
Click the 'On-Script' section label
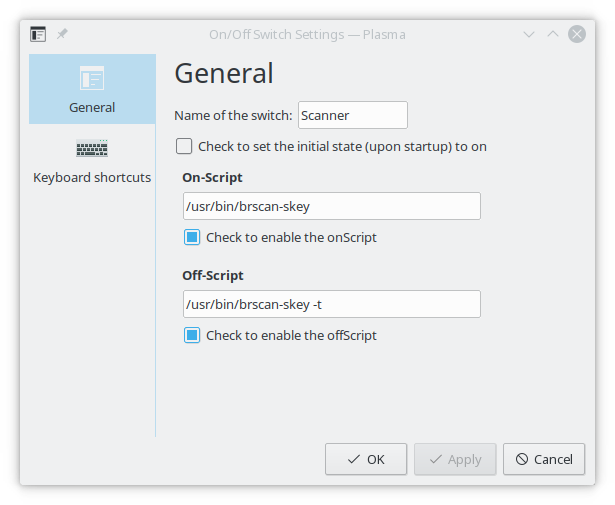(212, 178)
